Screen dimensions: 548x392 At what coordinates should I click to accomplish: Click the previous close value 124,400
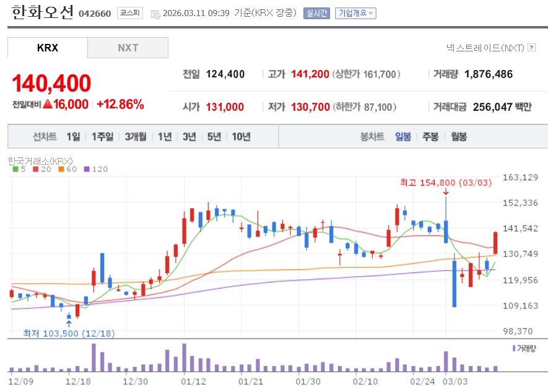point(225,74)
